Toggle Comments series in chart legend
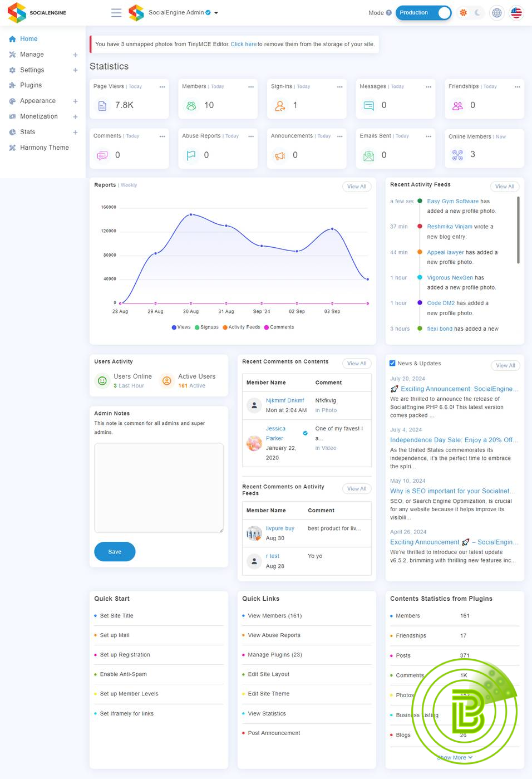This screenshot has height=779, width=532. pyautogui.click(x=279, y=327)
